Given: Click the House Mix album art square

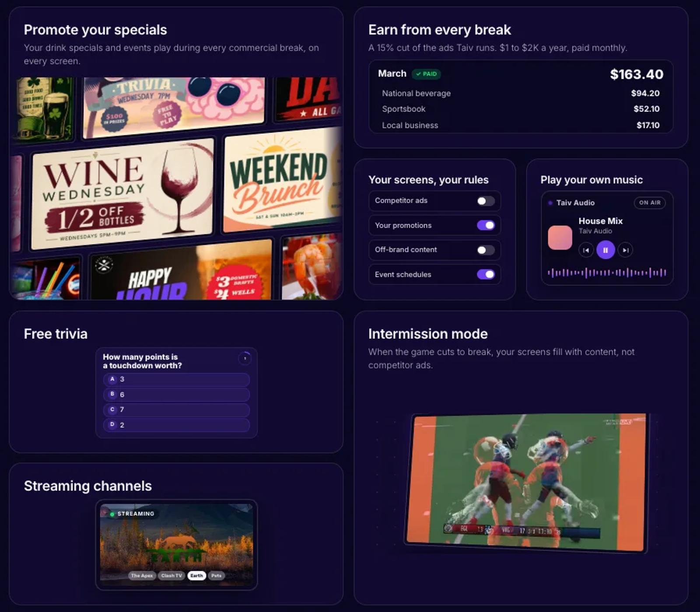Looking at the screenshot, I should (x=560, y=237).
